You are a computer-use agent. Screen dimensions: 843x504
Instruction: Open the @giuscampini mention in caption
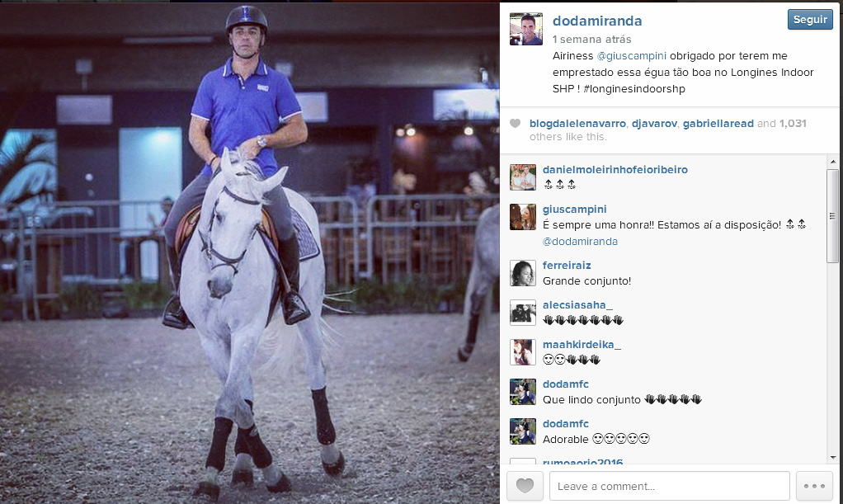click(631, 56)
